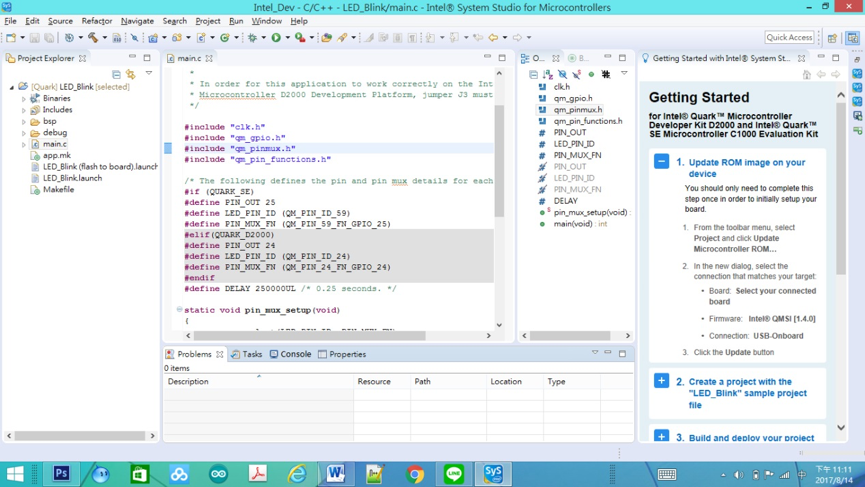Click the Description column header in Problems
The width and height of the screenshot is (865, 487).
pyautogui.click(x=258, y=382)
